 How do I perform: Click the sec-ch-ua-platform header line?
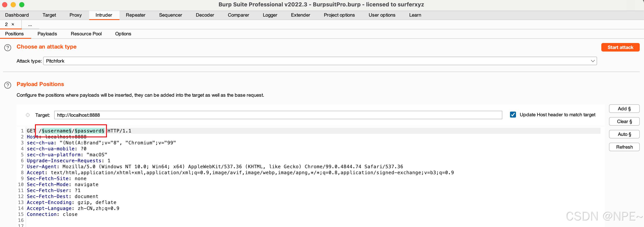[67, 155]
